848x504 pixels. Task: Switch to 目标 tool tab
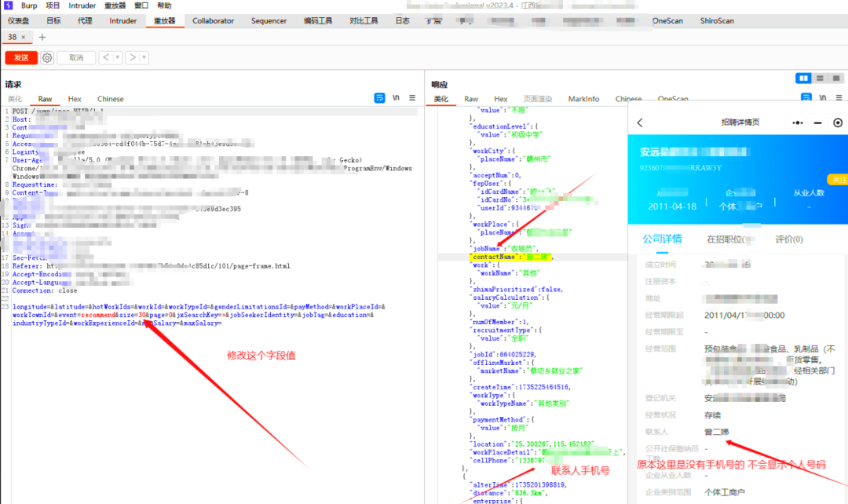(53, 21)
